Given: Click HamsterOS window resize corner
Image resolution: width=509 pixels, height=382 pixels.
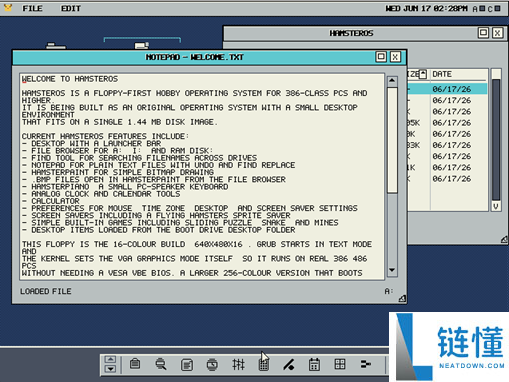Looking at the screenshot, I should pyautogui.click(x=504, y=239).
